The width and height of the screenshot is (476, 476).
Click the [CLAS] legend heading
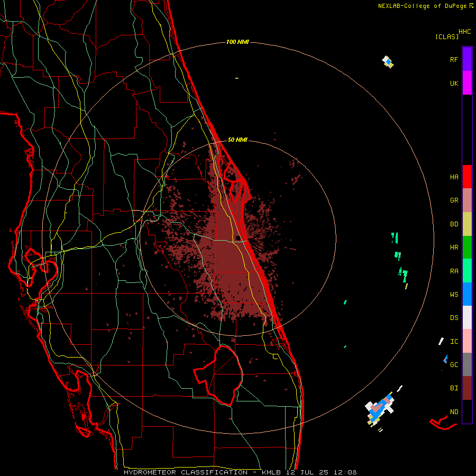tap(447, 36)
